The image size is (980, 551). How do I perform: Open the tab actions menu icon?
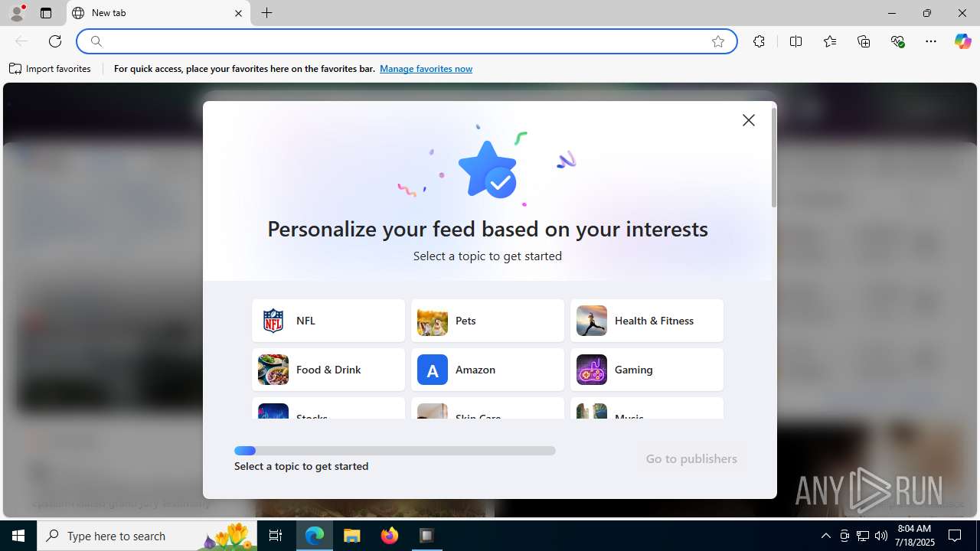tap(46, 13)
